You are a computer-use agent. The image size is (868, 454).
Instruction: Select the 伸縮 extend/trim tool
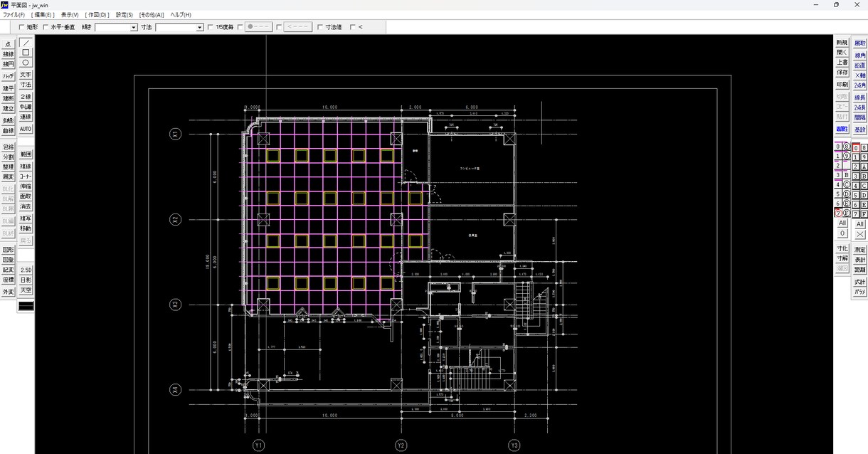pos(26,186)
